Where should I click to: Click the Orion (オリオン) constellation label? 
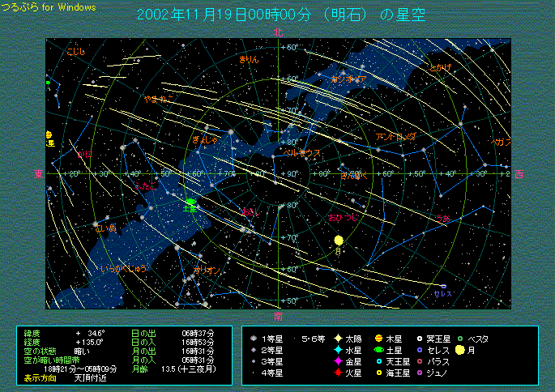(x=205, y=269)
